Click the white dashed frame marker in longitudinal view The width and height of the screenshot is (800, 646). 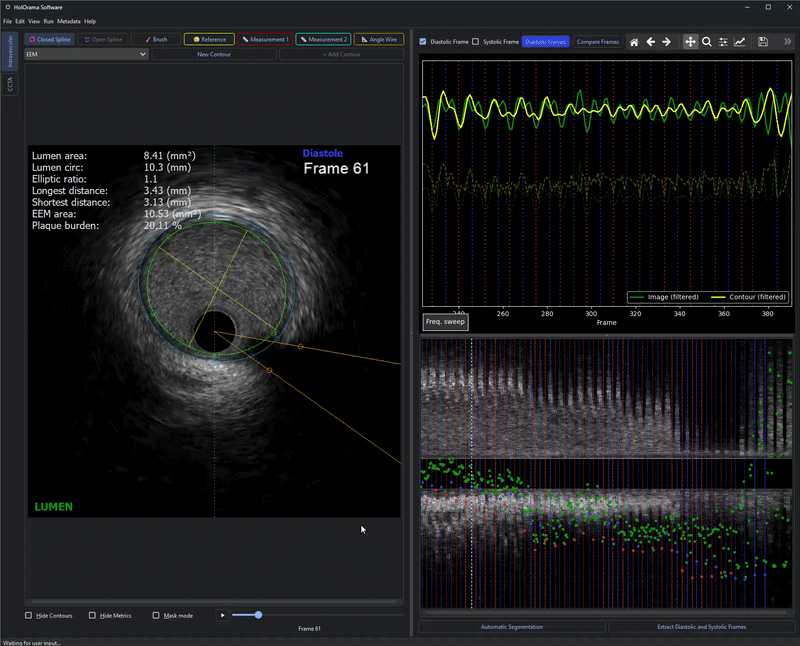click(x=471, y=473)
